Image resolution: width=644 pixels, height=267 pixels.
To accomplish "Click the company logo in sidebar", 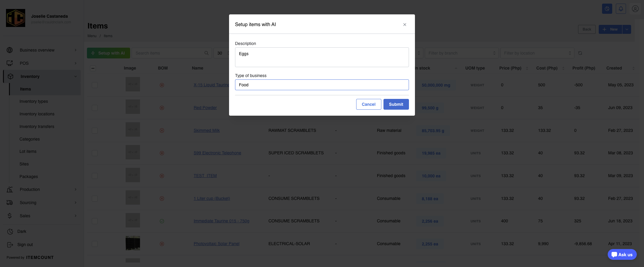I will [16, 18].
